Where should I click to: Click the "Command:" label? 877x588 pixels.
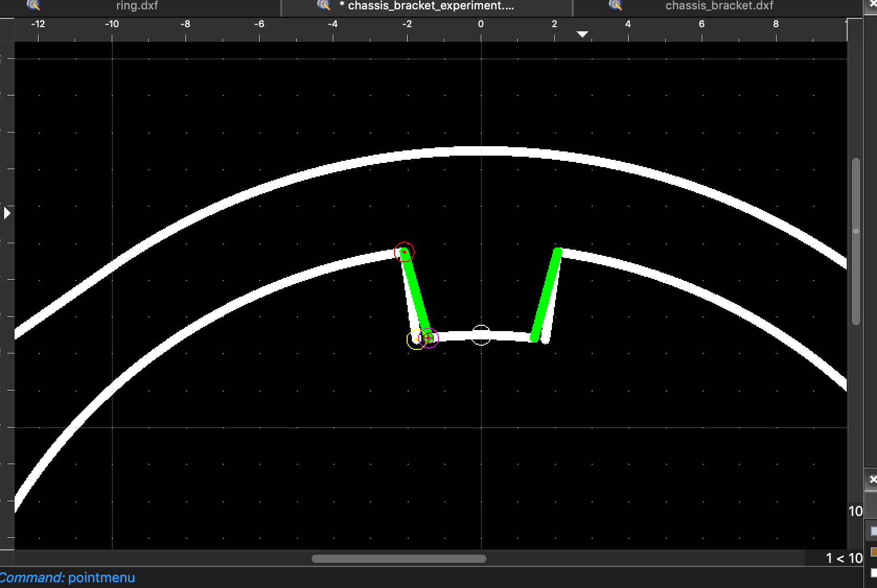[32, 578]
